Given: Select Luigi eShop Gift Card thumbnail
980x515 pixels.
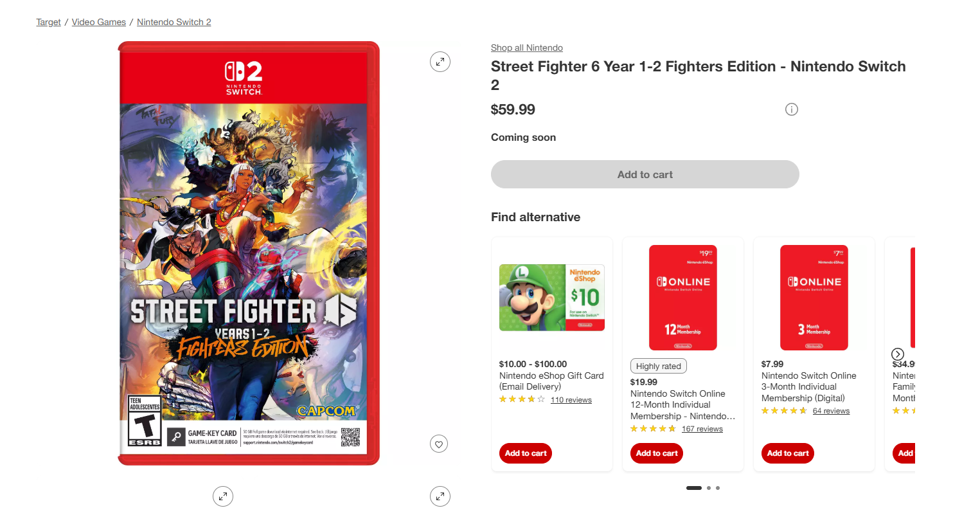Looking at the screenshot, I should [552, 298].
